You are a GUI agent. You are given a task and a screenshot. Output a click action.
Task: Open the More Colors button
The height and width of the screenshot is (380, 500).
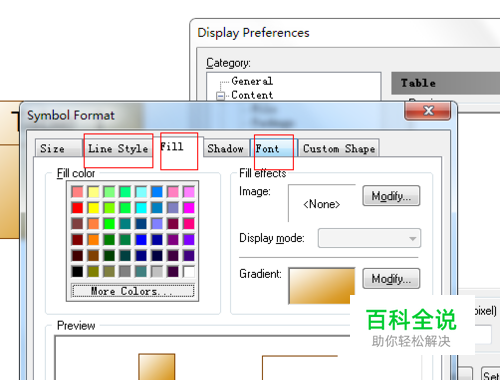[133, 291]
